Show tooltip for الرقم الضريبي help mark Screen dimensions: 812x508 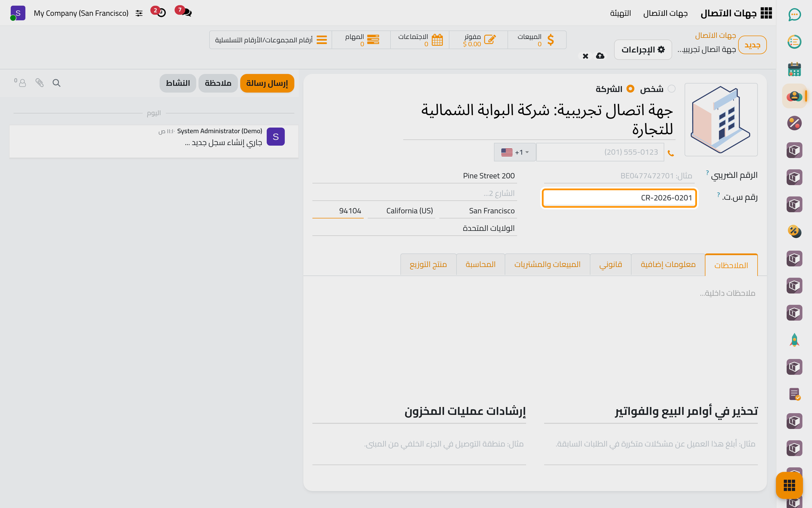tap(707, 173)
